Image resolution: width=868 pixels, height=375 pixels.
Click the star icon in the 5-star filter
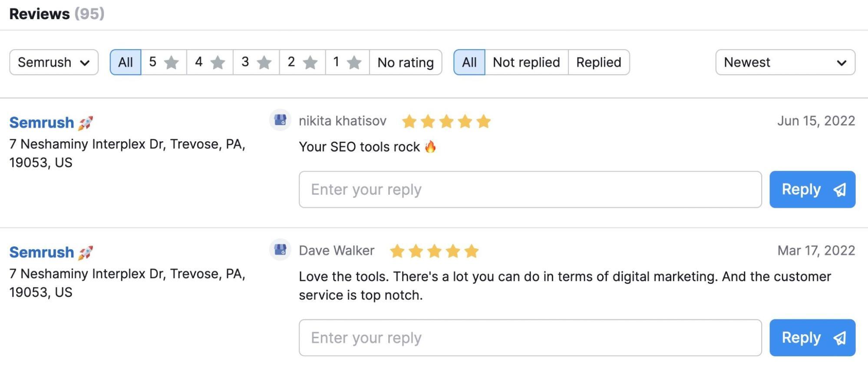click(170, 62)
